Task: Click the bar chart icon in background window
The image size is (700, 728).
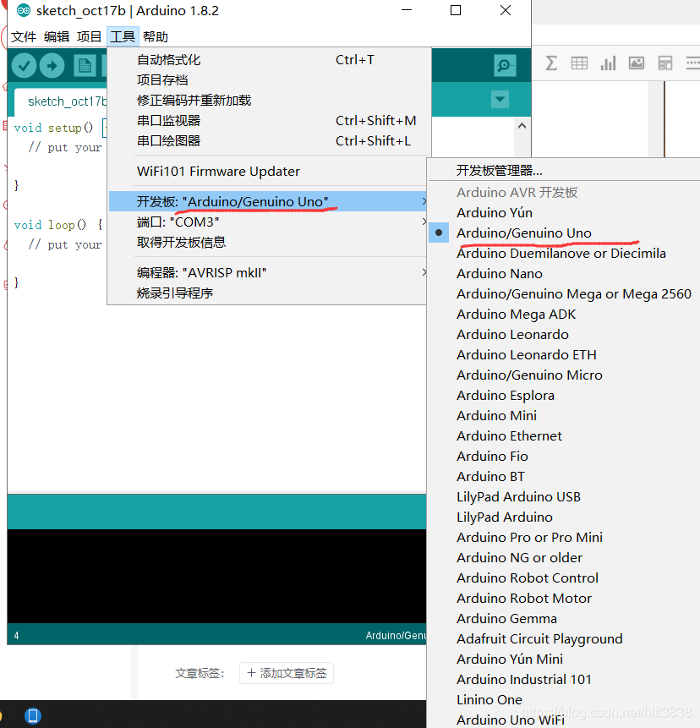Action: [608, 63]
